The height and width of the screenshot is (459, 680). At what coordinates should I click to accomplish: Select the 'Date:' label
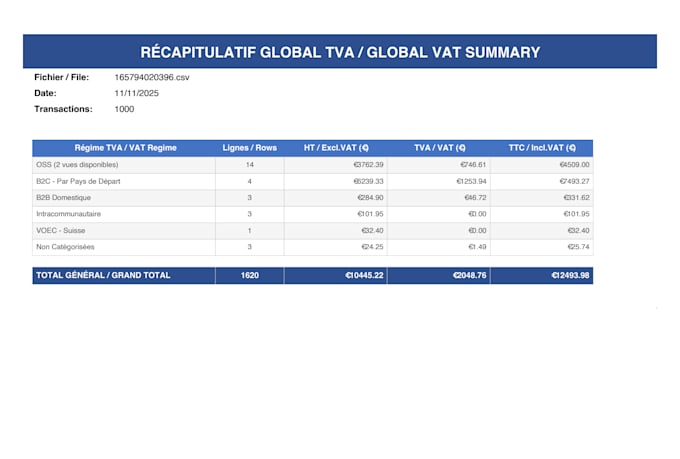45,93
